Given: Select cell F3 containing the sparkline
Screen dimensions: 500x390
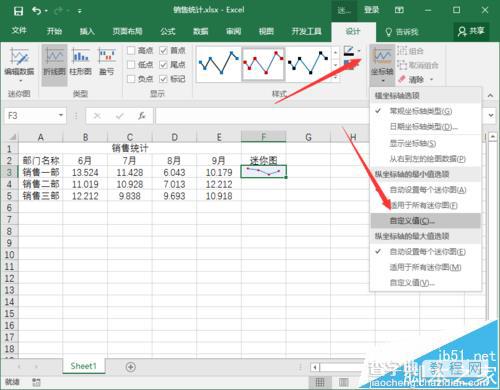Looking at the screenshot, I should coord(264,172).
